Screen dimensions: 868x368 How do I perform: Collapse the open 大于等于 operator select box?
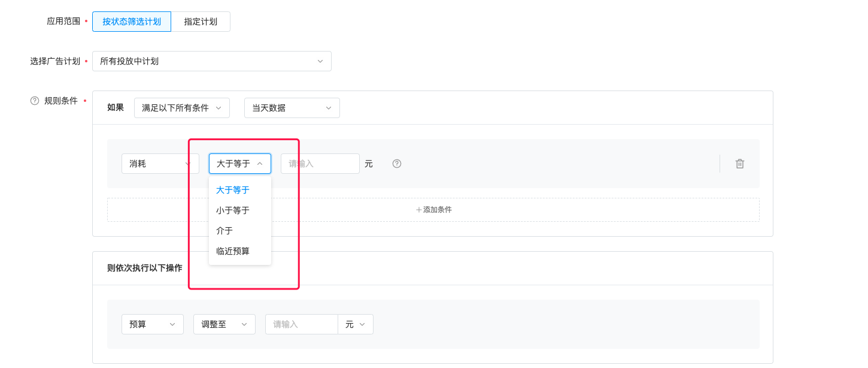(x=239, y=164)
